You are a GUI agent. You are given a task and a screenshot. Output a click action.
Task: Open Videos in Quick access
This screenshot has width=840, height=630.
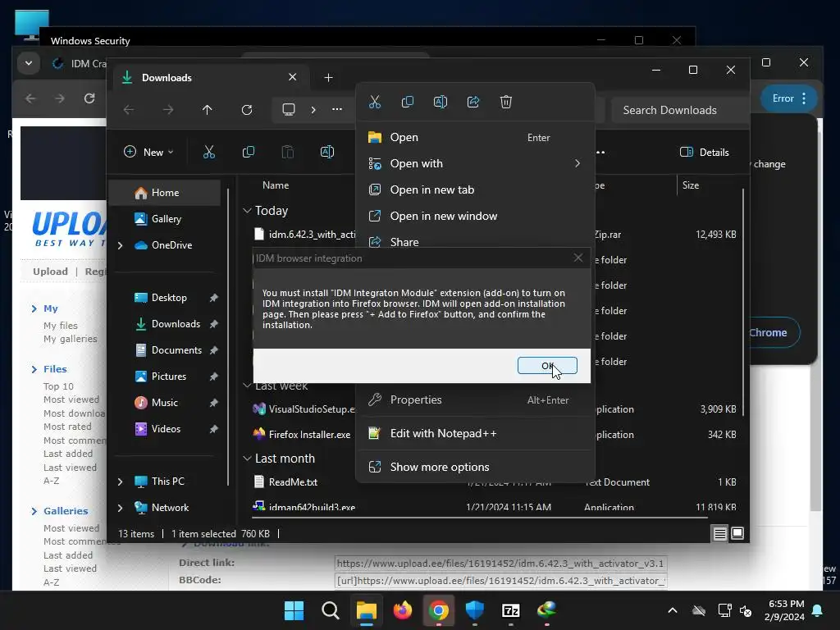pyautogui.click(x=165, y=428)
